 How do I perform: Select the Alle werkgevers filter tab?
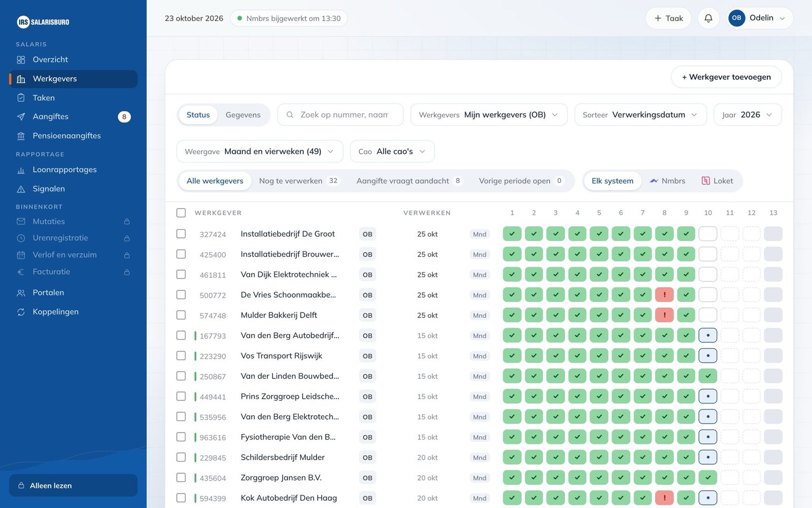point(215,181)
